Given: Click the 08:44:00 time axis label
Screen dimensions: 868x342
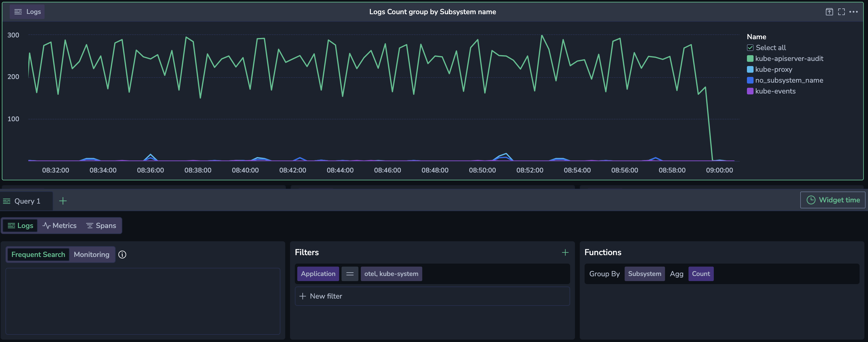Looking at the screenshot, I should point(340,170).
